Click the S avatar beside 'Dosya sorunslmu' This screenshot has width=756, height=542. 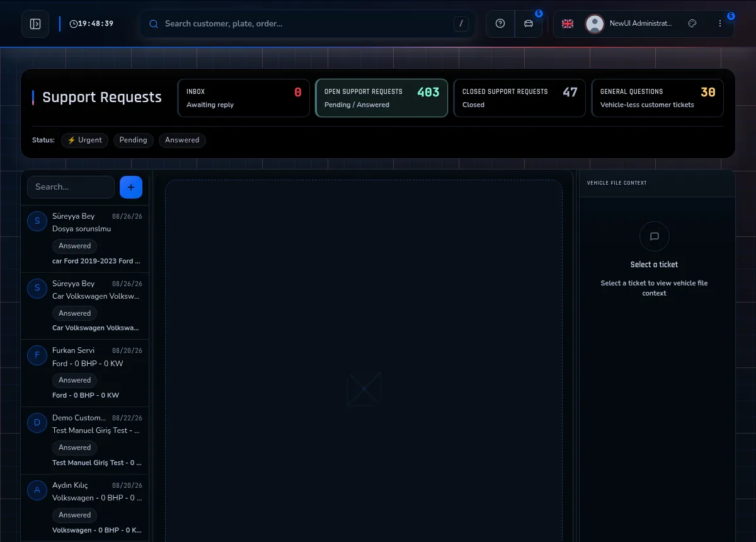tap(37, 221)
